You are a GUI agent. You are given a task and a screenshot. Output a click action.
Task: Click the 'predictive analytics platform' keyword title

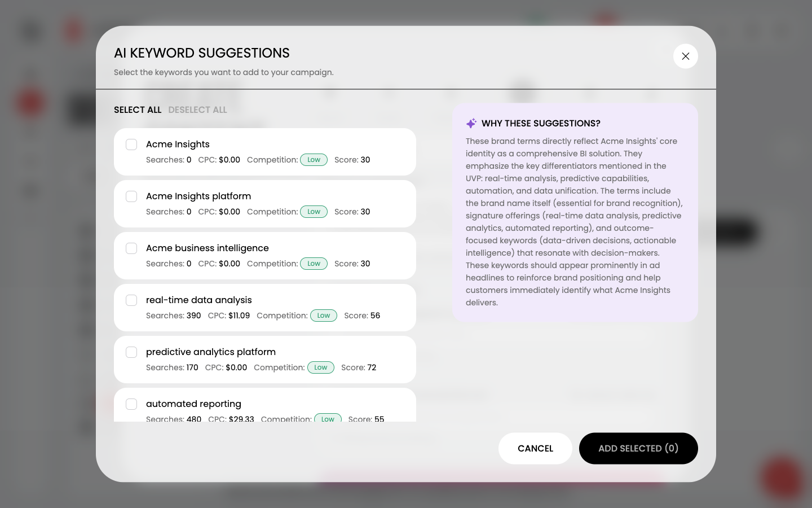tap(211, 352)
